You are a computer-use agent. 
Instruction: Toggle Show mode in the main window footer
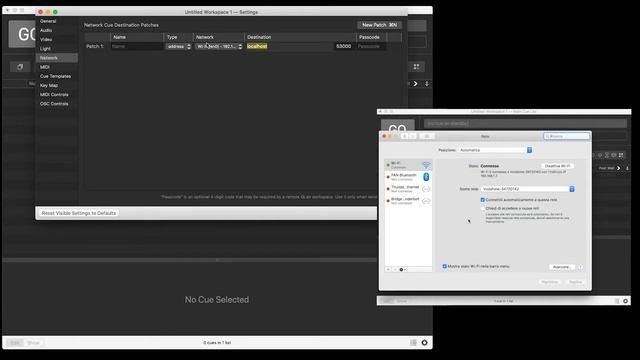33,343
